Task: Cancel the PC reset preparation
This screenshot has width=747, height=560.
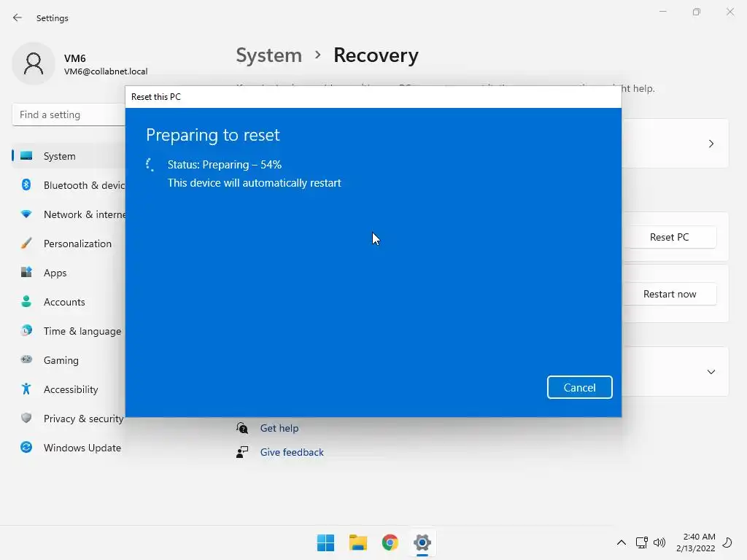Action: [579, 387]
